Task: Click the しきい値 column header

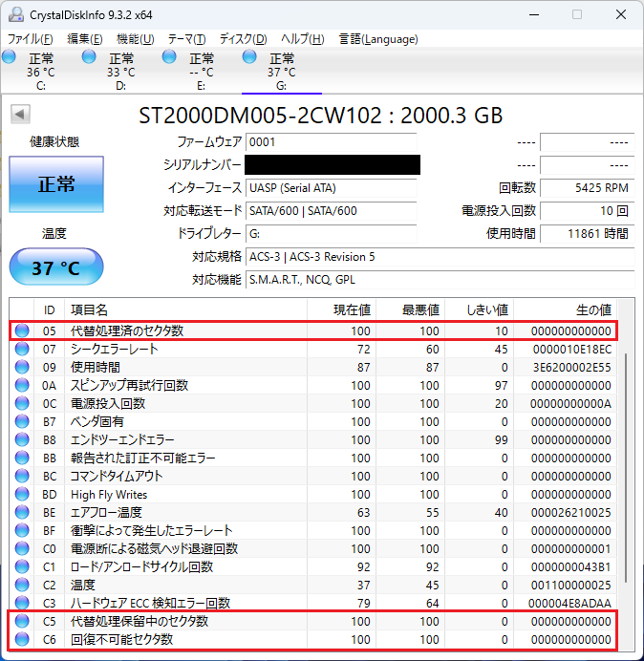Action: [x=479, y=310]
